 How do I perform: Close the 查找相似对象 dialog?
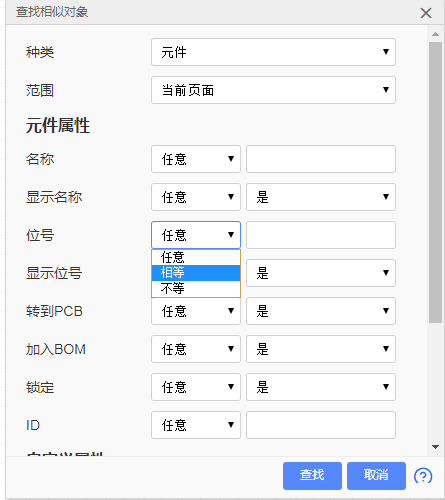point(426,13)
